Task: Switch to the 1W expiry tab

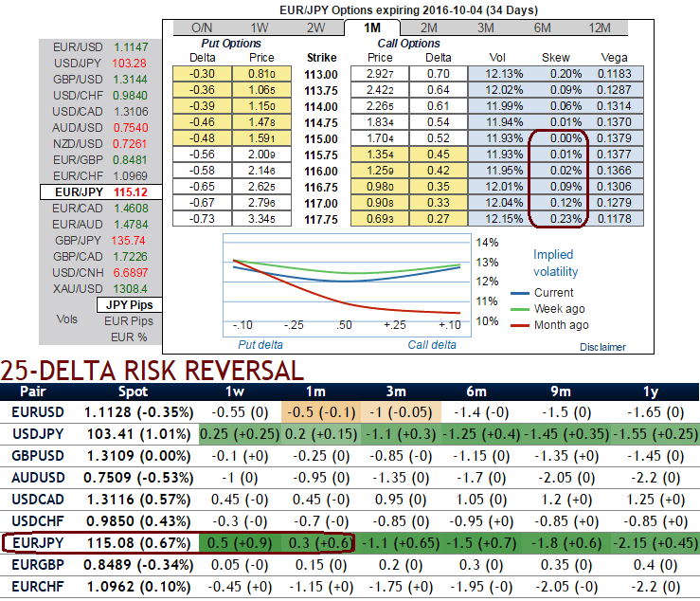Action: [x=259, y=27]
